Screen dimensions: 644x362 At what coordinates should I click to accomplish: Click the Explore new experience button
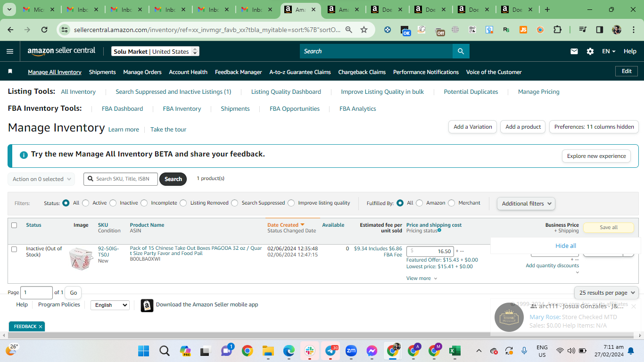596,156
